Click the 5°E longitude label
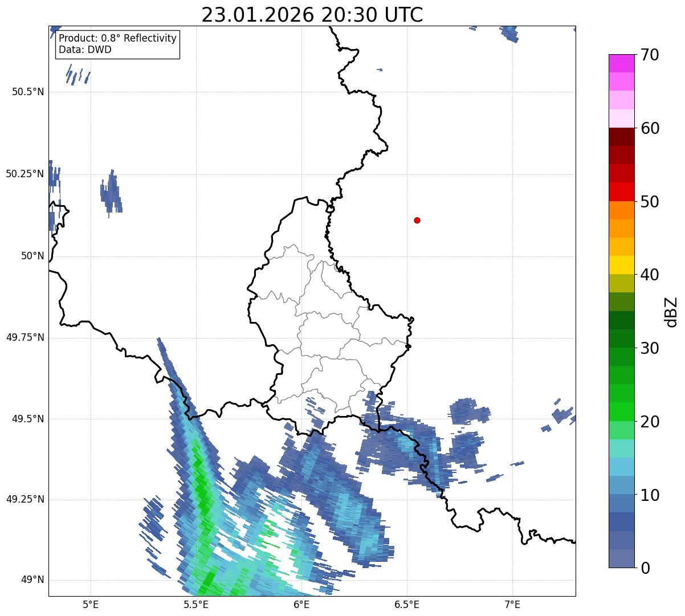Screen dimensions: 685x616 [x=91, y=604]
